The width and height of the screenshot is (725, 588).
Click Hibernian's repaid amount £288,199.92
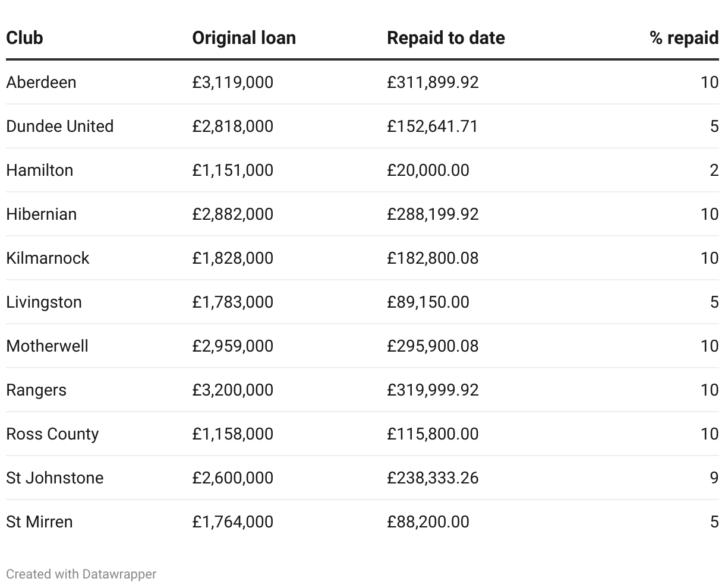click(x=432, y=214)
